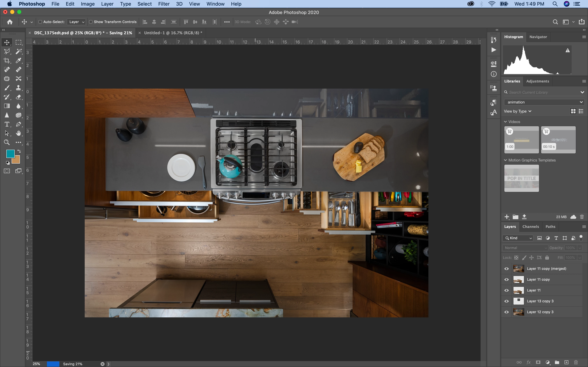Enable Show Transform Controls checkbox
The image size is (588, 367).
91,22
